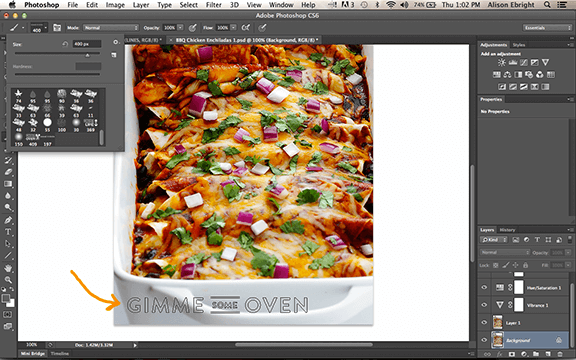Add an Invert adjustment
The image size is (576, 360).
point(502,87)
